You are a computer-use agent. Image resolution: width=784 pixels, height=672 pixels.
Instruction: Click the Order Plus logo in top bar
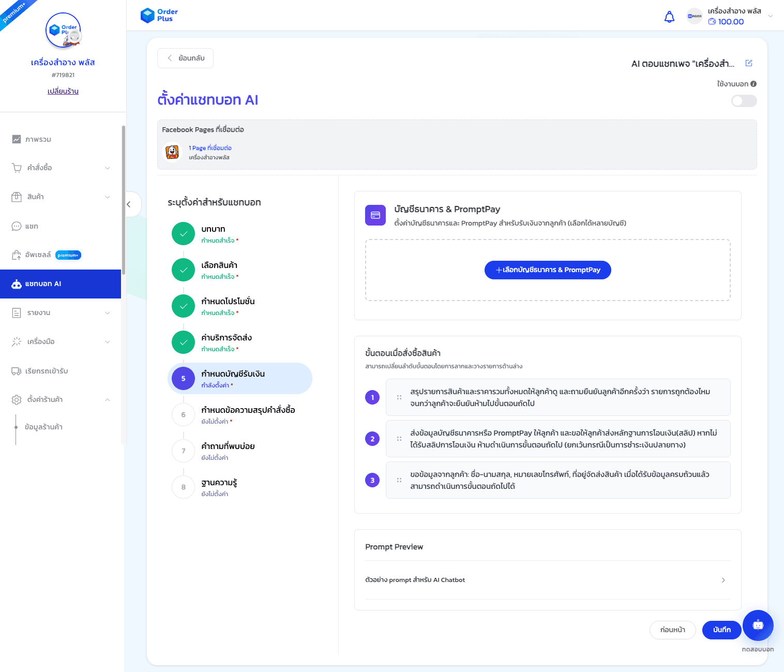click(x=158, y=15)
